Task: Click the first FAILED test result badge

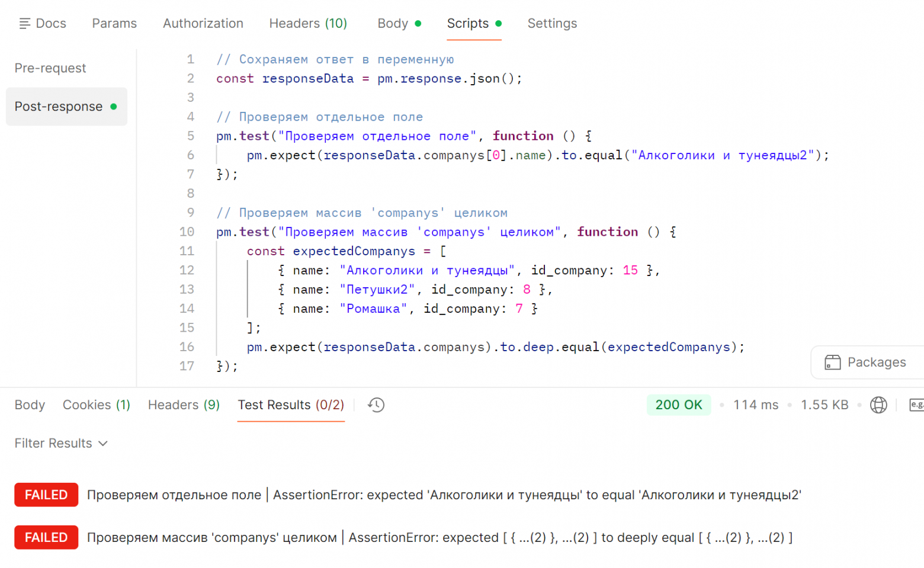Action: click(46, 495)
